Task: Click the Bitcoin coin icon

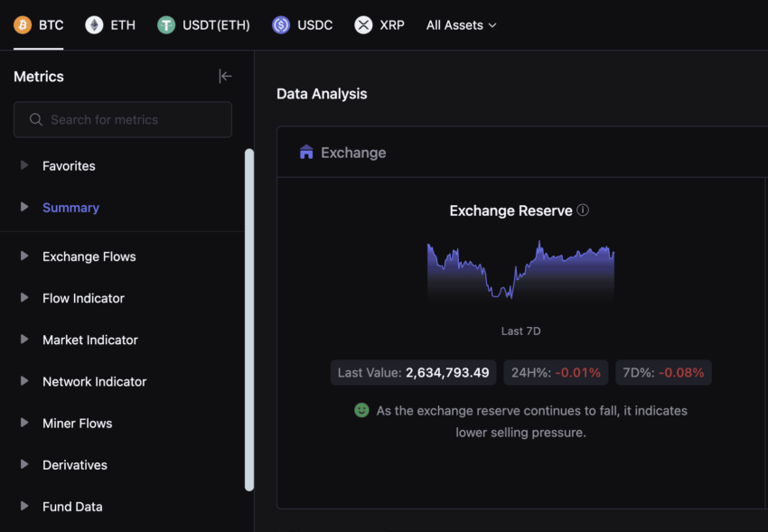Action: point(23,25)
